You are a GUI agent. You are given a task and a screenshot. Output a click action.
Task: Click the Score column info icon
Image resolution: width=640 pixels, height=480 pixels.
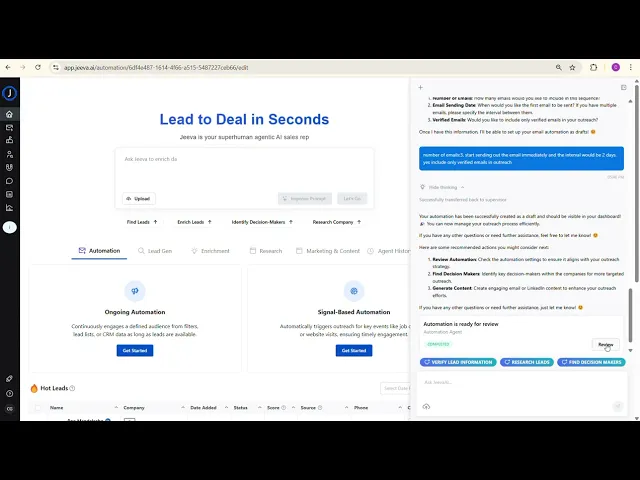[283, 408]
